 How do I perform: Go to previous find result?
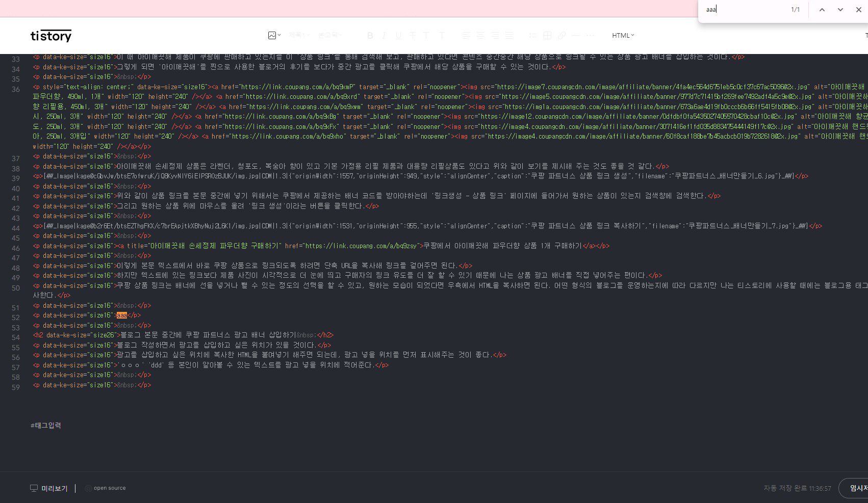pyautogui.click(x=822, y=10)
